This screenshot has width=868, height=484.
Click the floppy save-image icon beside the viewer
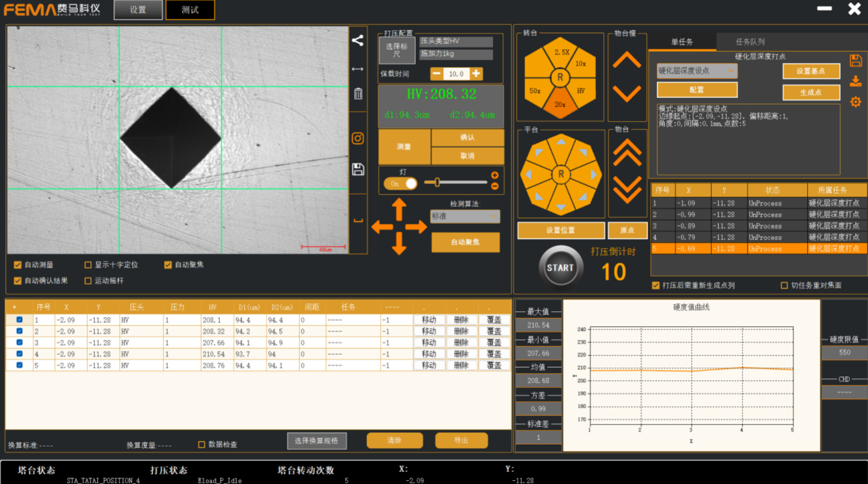[x=358, y=169]
